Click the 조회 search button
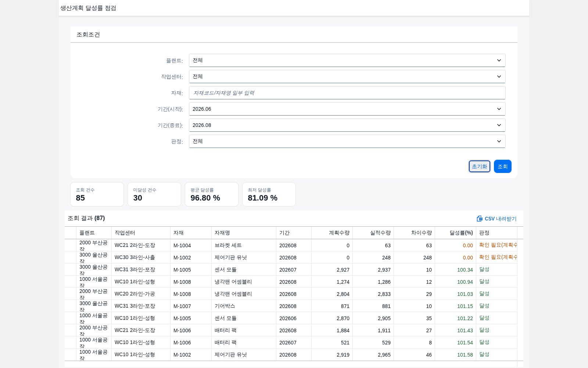 tap(503, 166)
